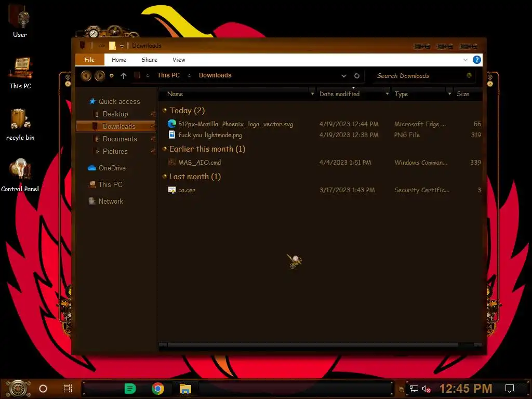Click the muted volume tray icon
532x399 pixels.
click(x=427, y=389)
